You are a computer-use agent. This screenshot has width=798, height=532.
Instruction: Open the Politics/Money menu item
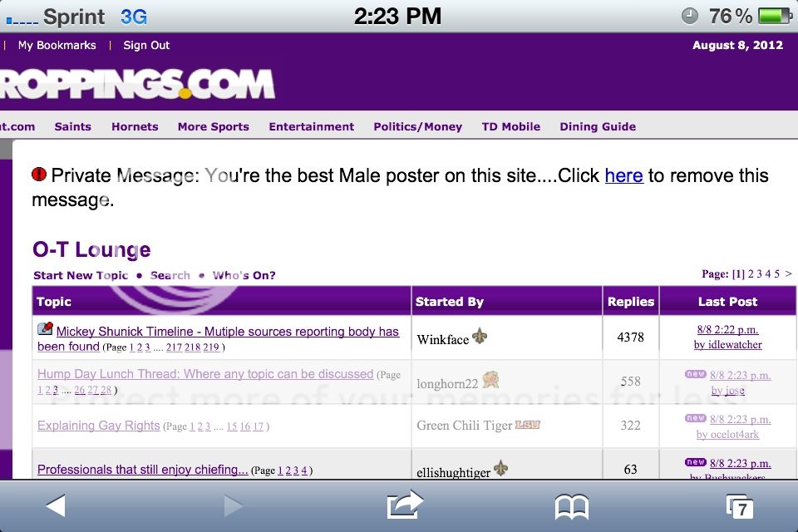(418, 126)
